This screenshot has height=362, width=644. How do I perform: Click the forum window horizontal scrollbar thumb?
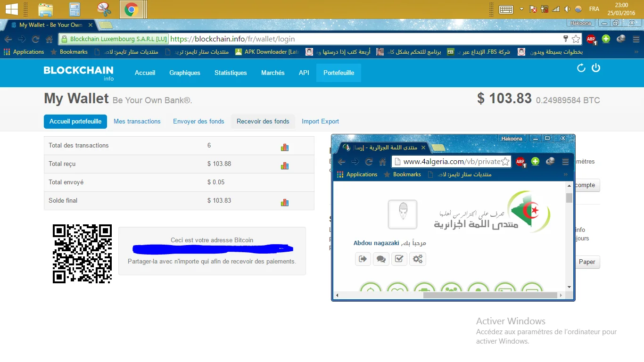(490, 296)
